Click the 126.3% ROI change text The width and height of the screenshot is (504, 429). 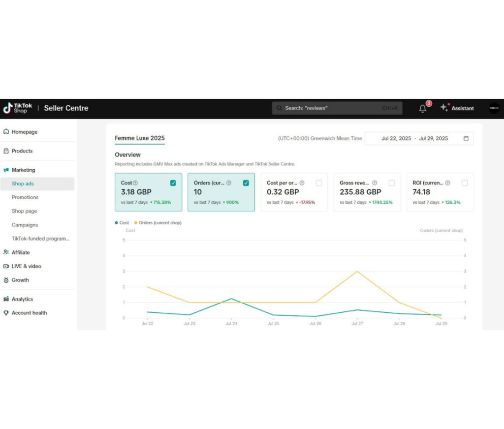453,203
